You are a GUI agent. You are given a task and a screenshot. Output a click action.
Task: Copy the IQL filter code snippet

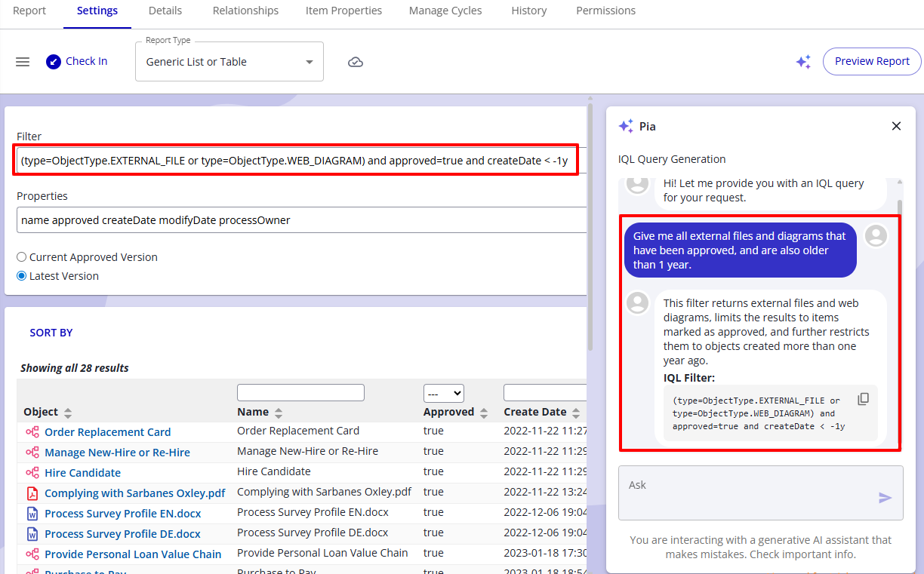pos(863,399)
